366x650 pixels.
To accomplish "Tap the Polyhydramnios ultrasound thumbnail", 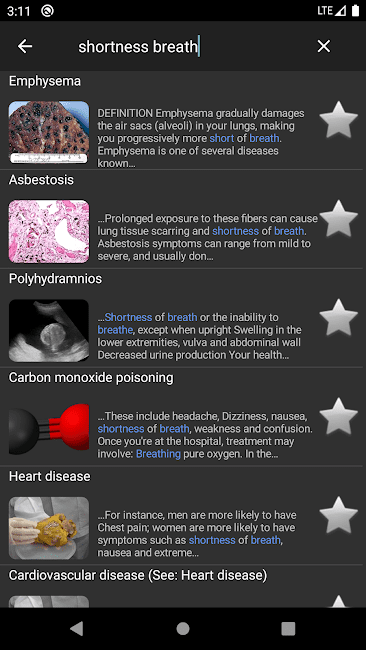I will [x=49, y=330].
